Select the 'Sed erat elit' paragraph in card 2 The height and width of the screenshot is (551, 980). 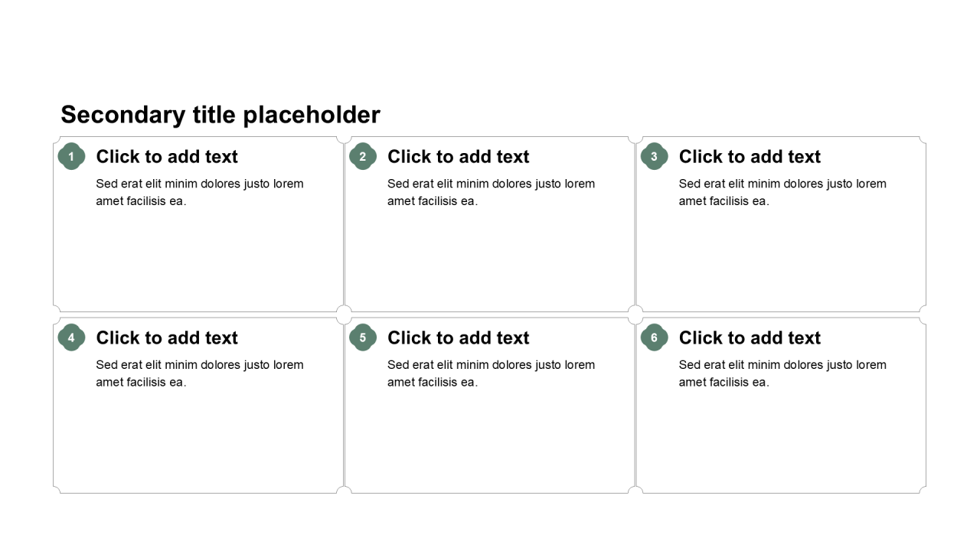491,192
